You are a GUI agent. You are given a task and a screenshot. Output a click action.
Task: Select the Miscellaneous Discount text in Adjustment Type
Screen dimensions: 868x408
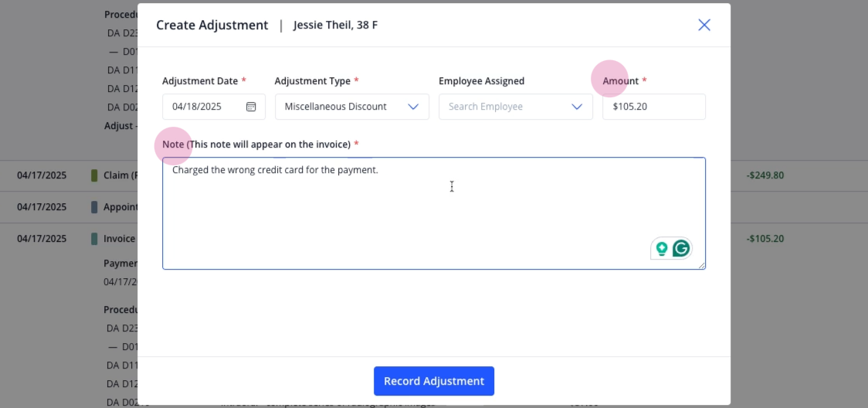point(335,107)
